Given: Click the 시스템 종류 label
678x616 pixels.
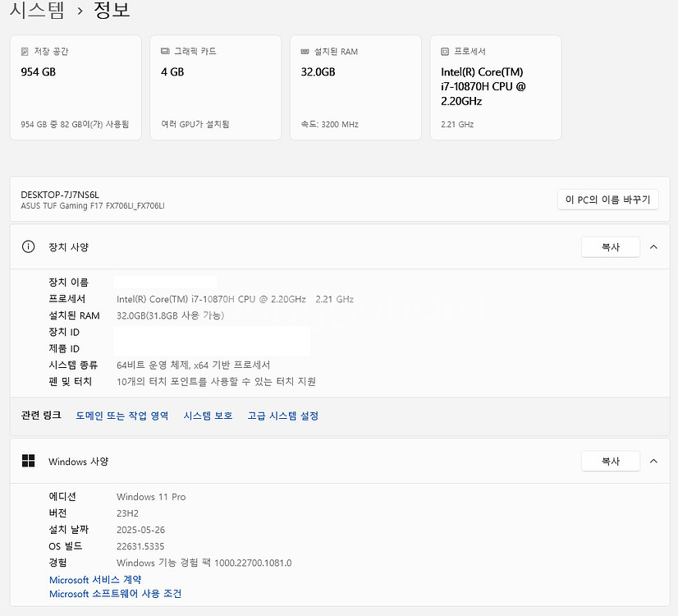Looking at the screenshot, I should (x=73, y=365).
